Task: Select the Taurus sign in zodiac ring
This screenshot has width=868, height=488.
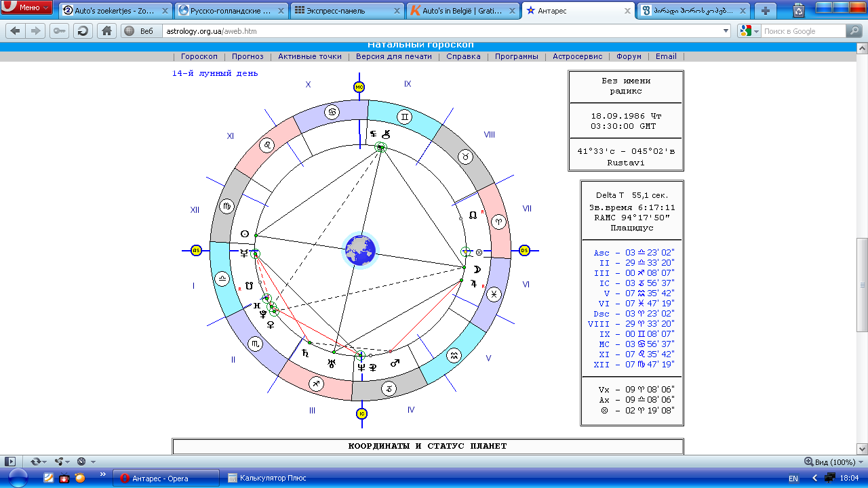Action: pos(466,157)
